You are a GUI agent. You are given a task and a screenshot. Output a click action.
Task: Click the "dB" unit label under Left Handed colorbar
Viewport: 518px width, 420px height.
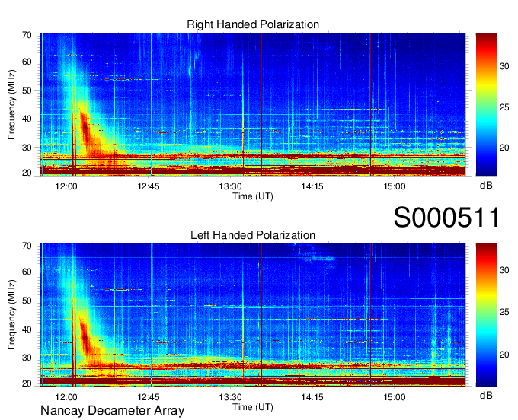coord(486,395)
